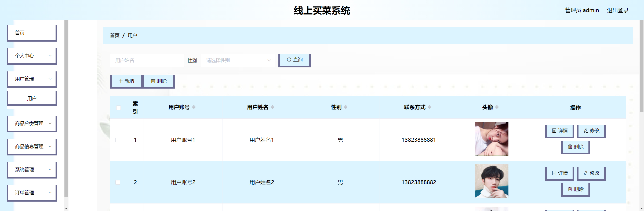Click avatar thumbnail of 用户姓名2
This screenshot has width=644, height=211.
click(x=492, y=181)
